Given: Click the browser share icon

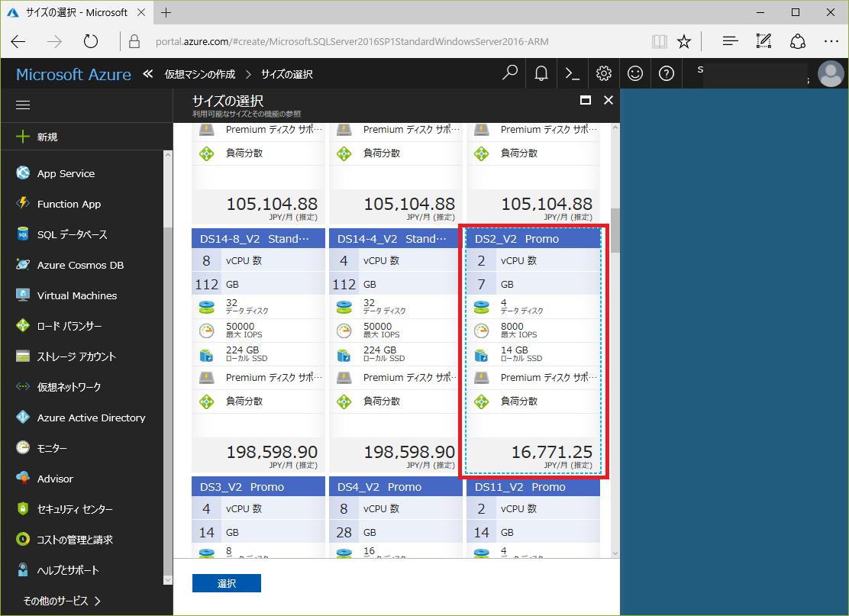Looking at the screenshot, I should pos(797,41).
